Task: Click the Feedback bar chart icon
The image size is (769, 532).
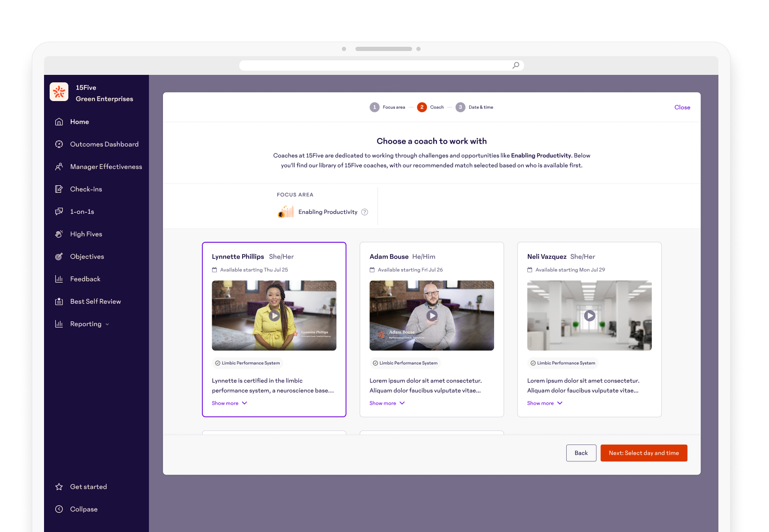Action: coord(59,279)
